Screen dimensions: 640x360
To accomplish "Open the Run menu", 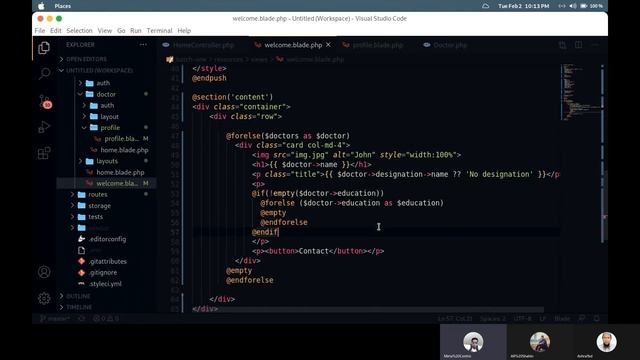I will tap(136, 31).
